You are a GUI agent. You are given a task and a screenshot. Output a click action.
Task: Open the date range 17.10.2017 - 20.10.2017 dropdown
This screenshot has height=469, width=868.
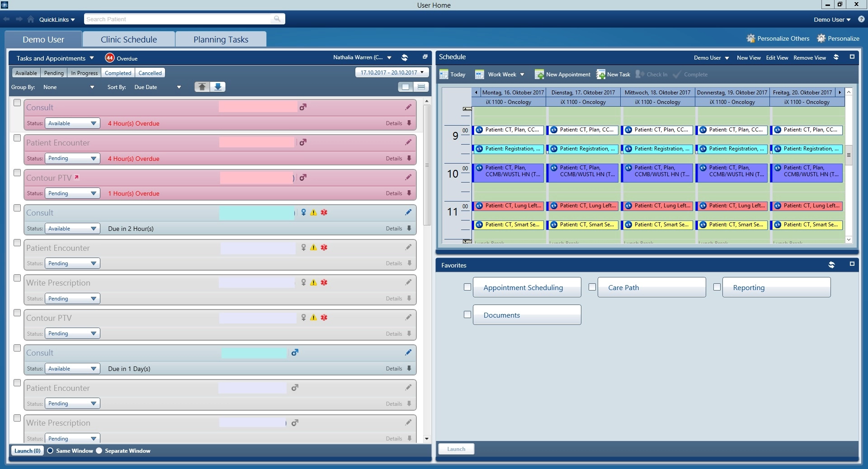click(392, 72)
